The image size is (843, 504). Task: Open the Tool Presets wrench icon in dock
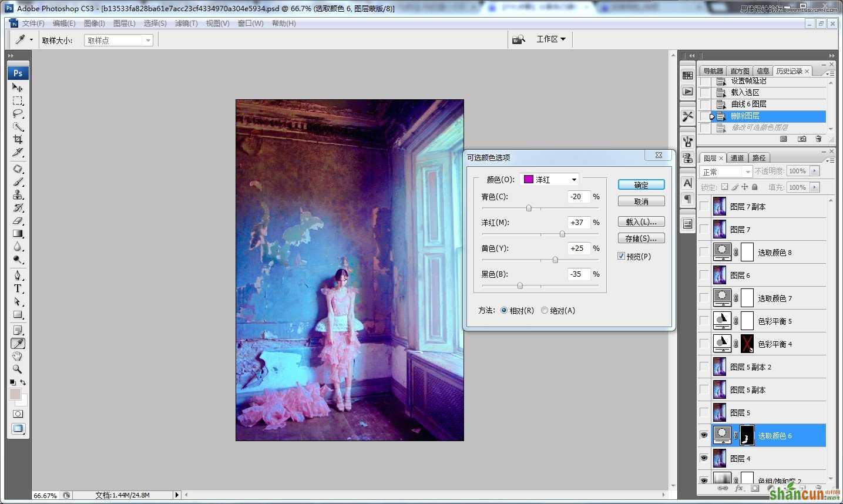coord(687,116)
